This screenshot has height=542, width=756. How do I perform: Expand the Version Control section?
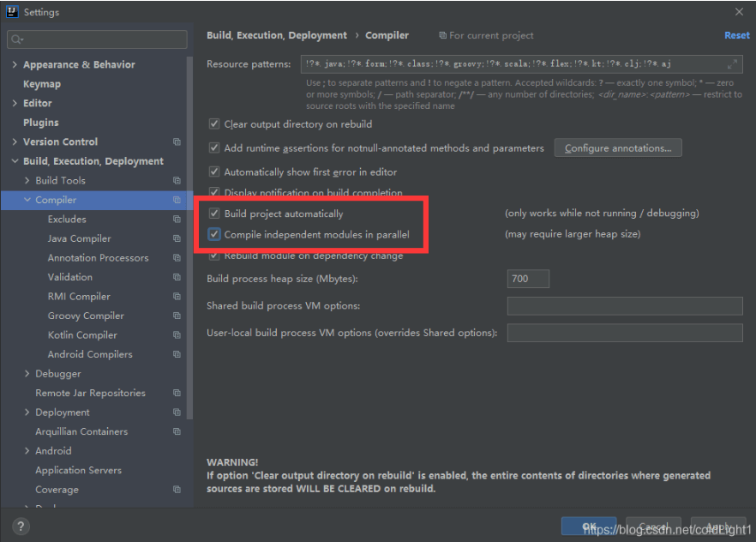pos(15,142)
